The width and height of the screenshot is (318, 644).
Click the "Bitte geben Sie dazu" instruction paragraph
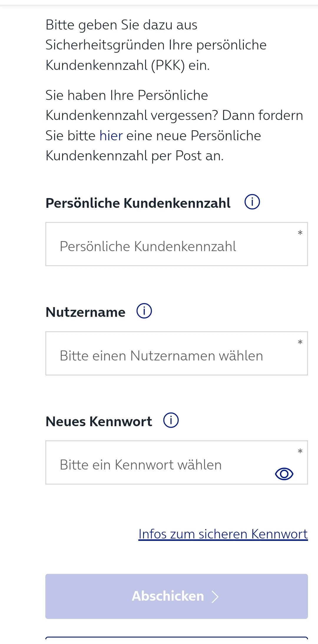coord(156,45)
